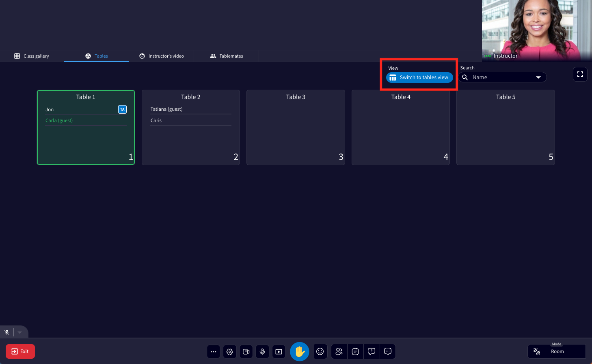Viewport: 592px width, 364px height.
Task: Open the three-dots more options menu
Action: click(x=214, y=351)
